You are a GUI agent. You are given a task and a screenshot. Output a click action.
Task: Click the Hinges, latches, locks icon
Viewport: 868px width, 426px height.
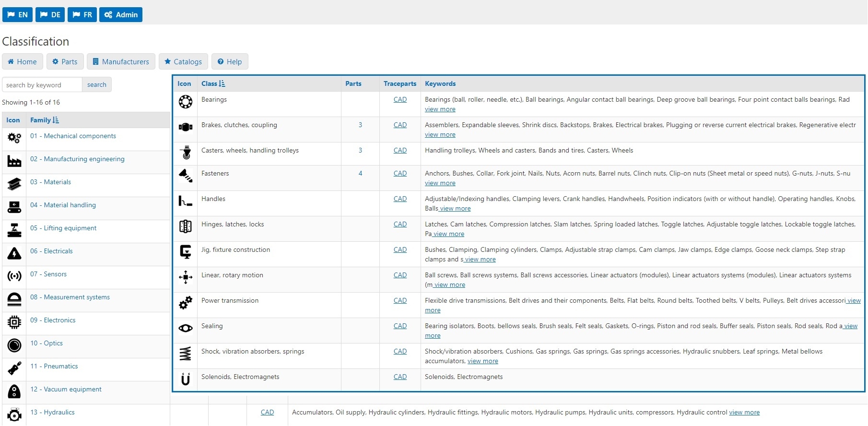click(x=186, y=226)
